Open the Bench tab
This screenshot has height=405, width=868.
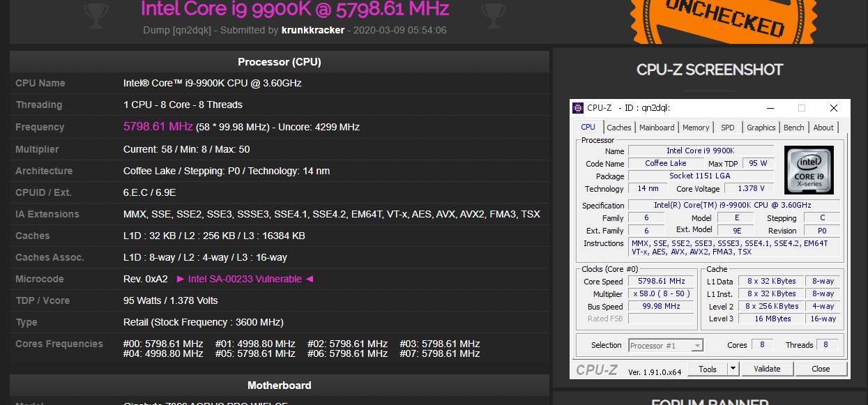coord(793,128)
